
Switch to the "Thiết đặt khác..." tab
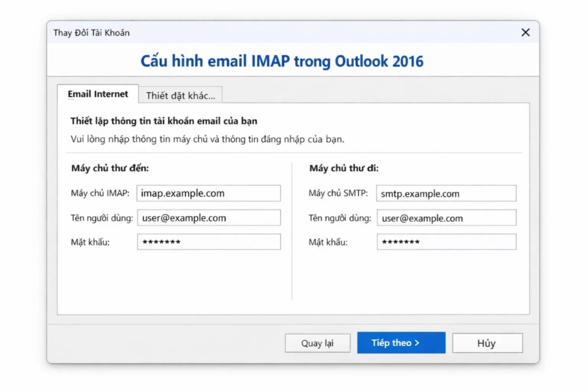pos(180,95)
